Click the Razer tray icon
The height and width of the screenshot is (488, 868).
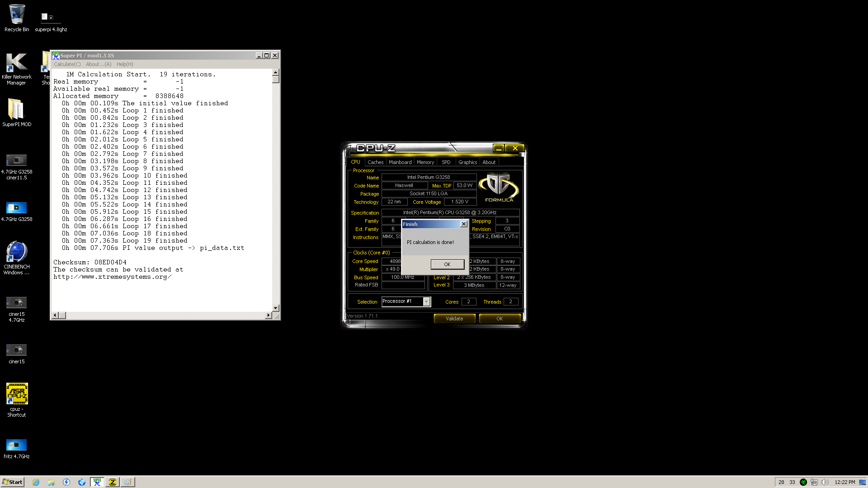tap(803, 482)
